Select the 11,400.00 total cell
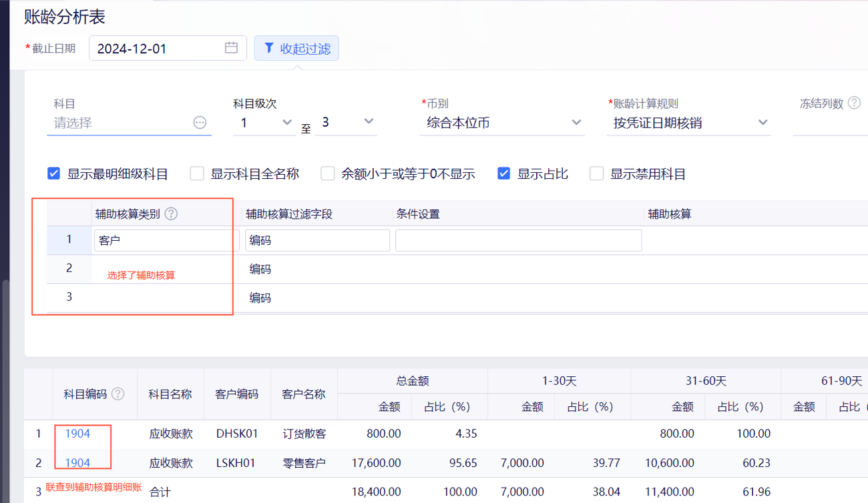 (x=668, y=492)
